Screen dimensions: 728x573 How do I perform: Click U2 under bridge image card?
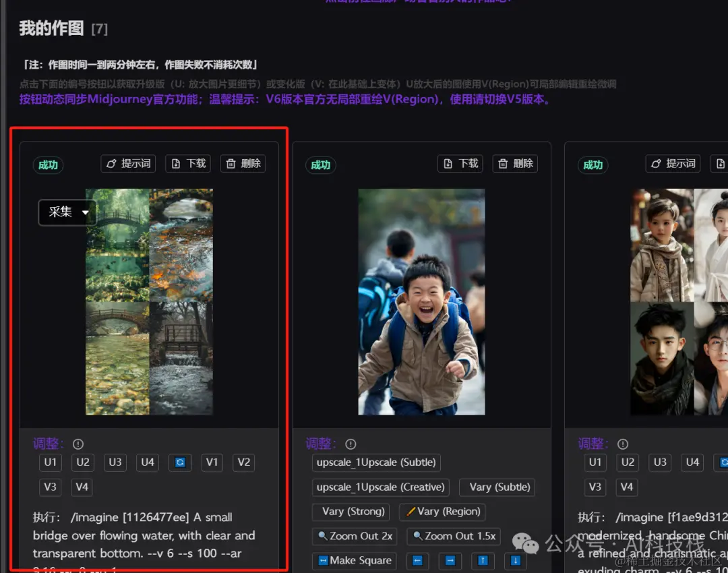pos(83,462)
